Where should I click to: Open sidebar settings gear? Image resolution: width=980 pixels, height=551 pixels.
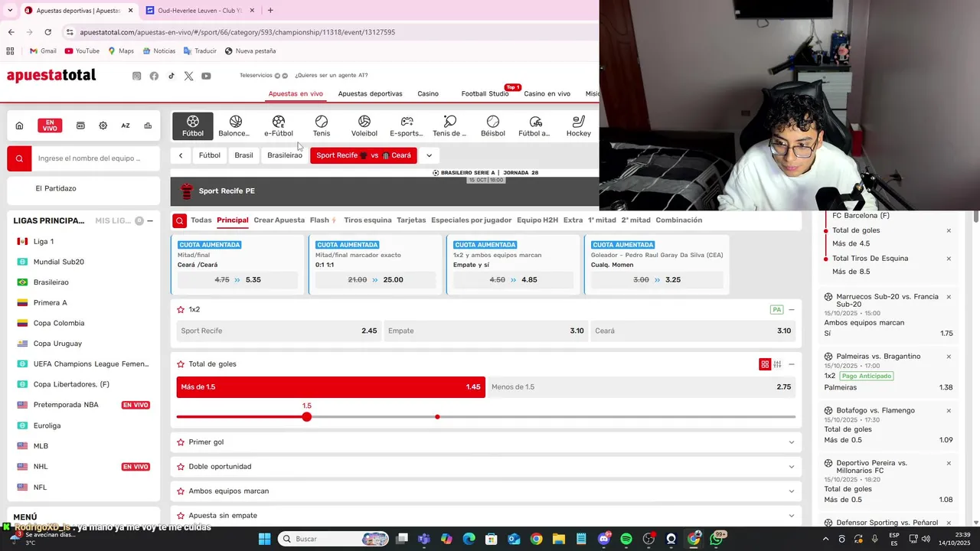pos(103,126)
